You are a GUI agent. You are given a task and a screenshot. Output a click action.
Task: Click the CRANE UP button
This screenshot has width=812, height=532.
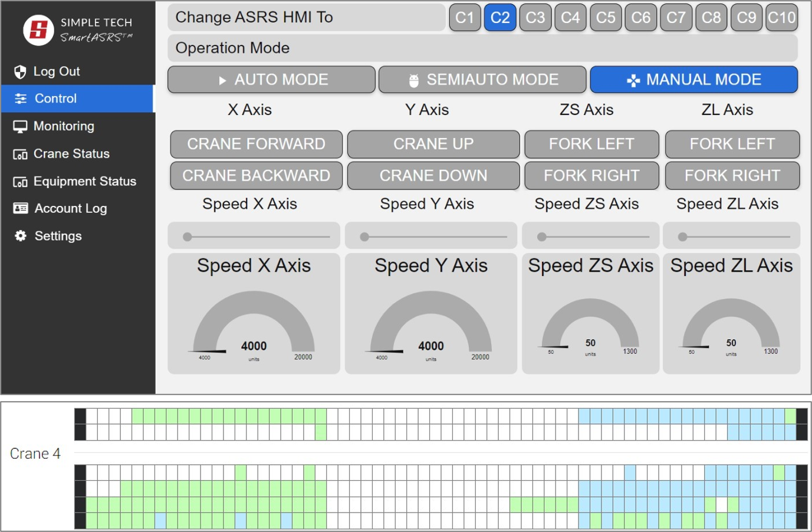[x=433, y=145]
